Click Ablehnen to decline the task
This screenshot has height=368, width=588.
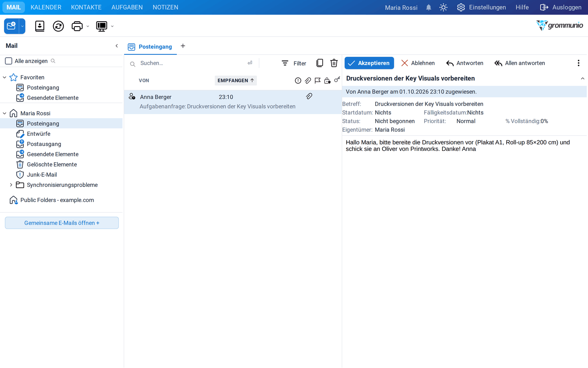click(x=418, y=63)
